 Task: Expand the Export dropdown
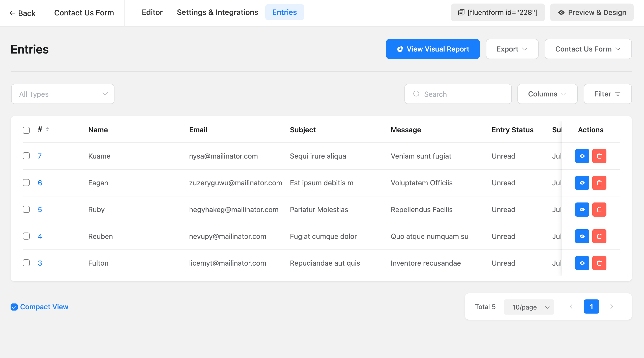512,49
